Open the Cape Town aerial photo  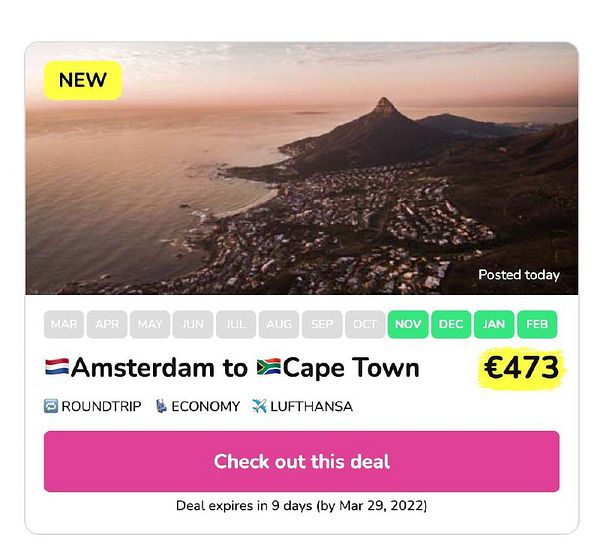(x=302, y=168)
